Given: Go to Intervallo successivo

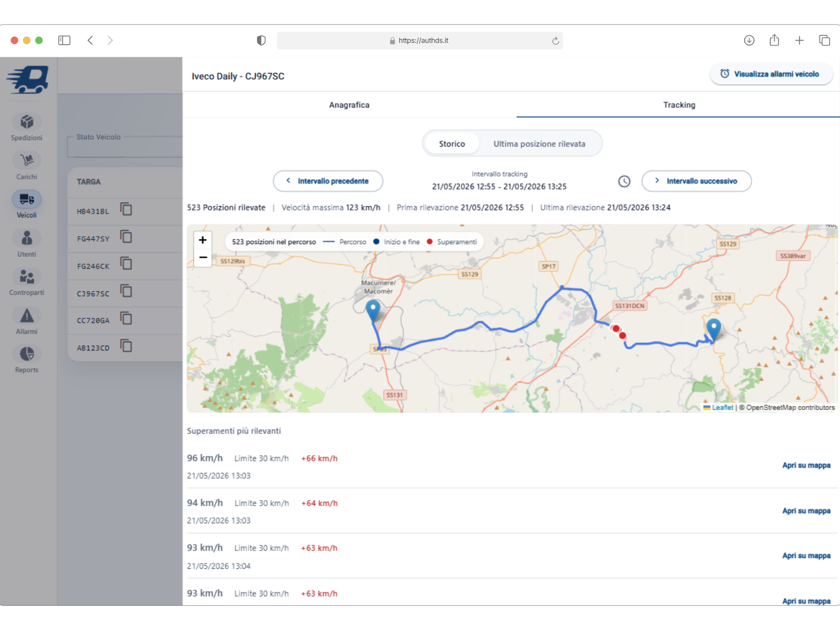Looking at the screenshot, I should click(x=696, y=181).
